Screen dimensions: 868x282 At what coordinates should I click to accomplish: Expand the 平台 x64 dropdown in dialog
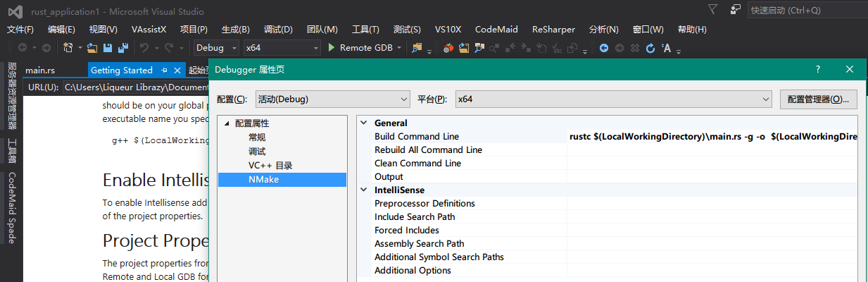click(x=613, y=99)
